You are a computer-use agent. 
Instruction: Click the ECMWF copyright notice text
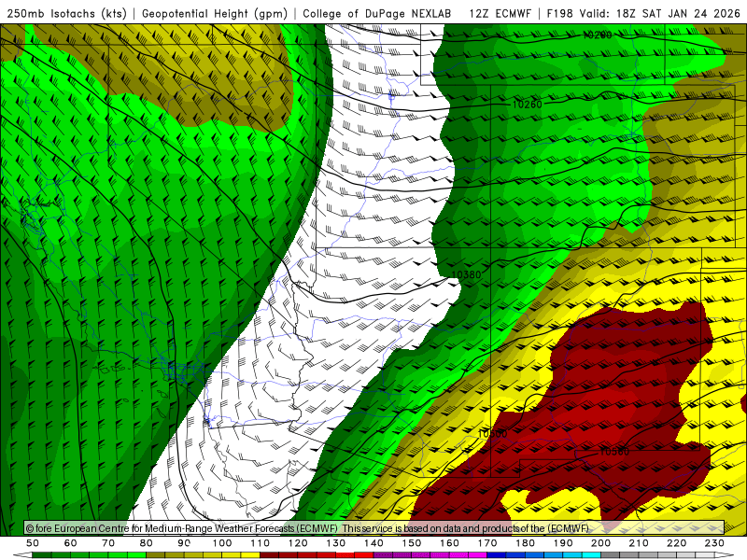(307, 528)
